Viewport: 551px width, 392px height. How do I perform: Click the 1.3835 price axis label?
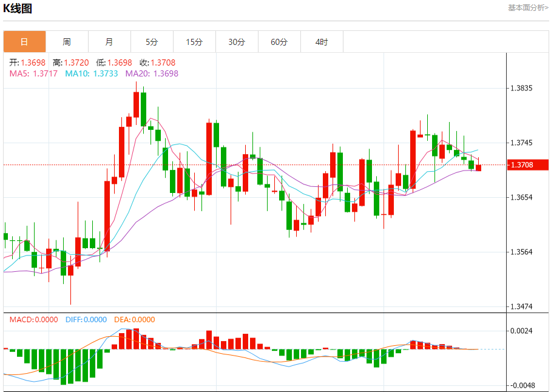click(x=521, y=88)
